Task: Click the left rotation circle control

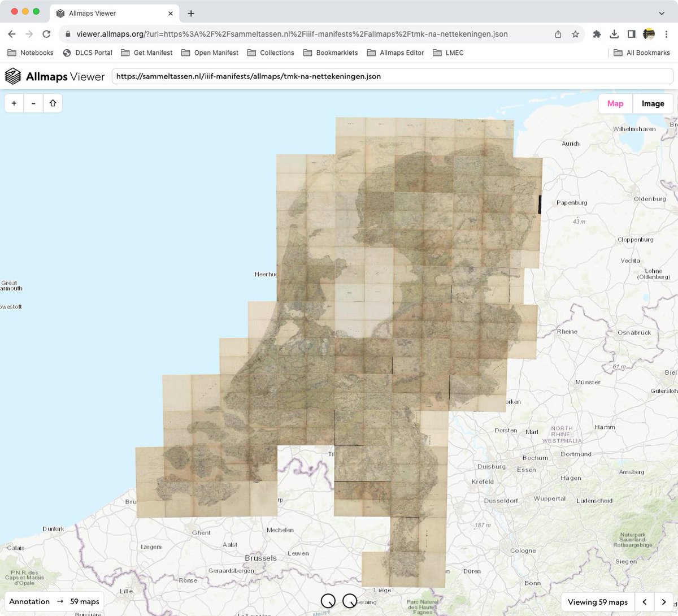Action: [x=328, y=601]
